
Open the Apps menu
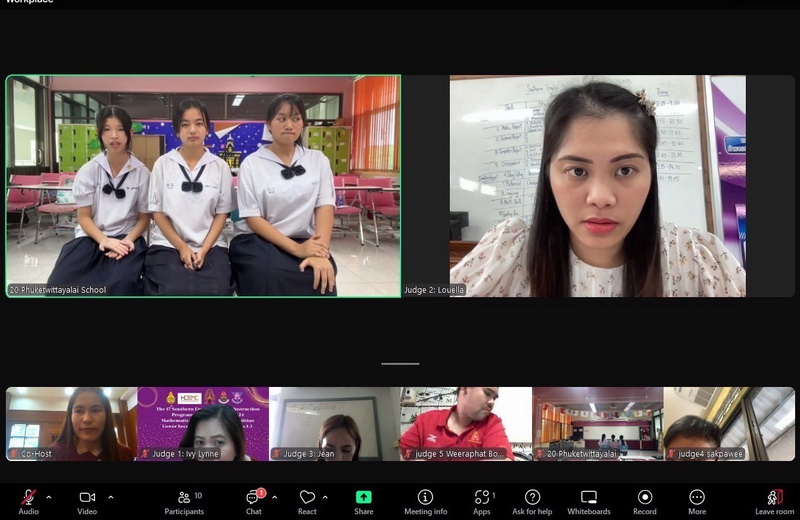click(482, 502)
